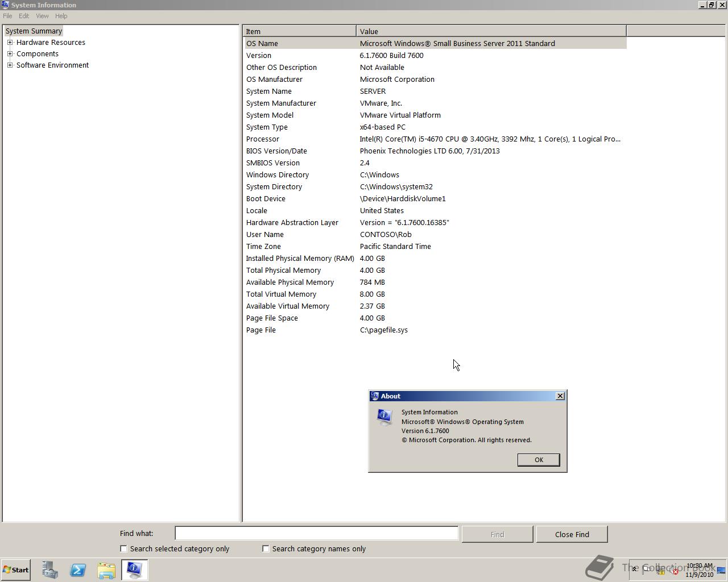728x582 pixels.
Task: Select the Total Physical Memory row
Action: click(435, 270)
